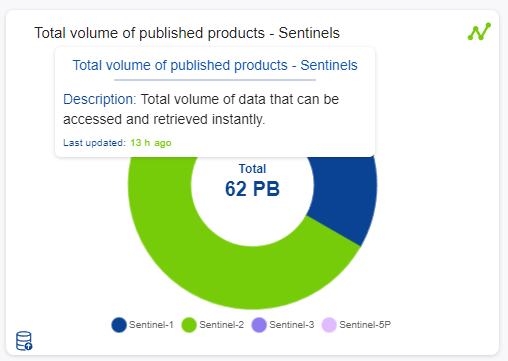Toggle Sentinel-3 purple legend circle
The height and width of the screenshot is (361, 508).
(259, 325)
